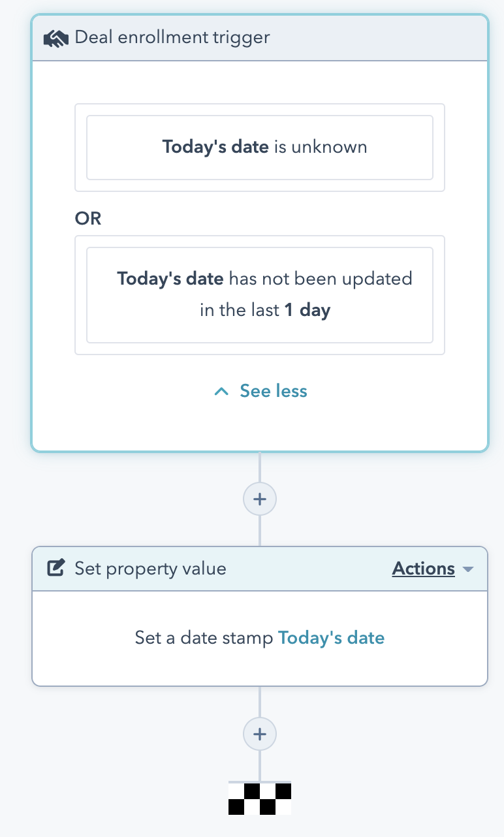504x837 pixels.
Task: Click the "in the last" text in second filter
Action: [x=240, y=310]
